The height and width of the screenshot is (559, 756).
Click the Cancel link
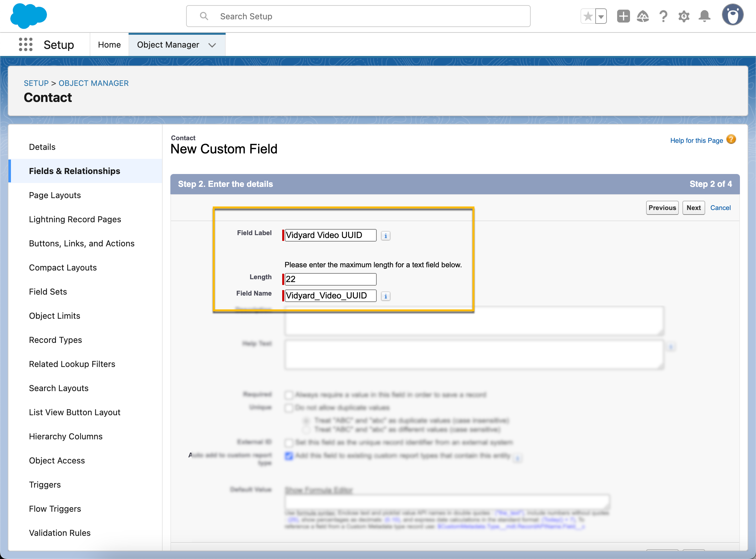(x=720, y=208)
